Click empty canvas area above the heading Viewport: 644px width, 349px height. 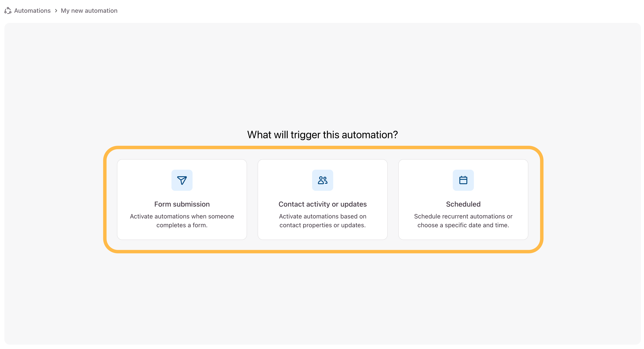point(322,75)
